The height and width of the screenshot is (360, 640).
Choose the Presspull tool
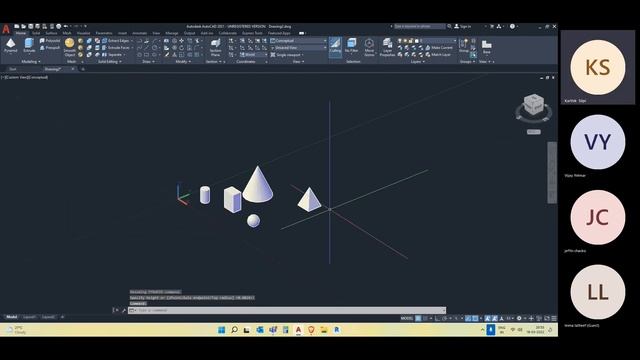click(50, 48)
